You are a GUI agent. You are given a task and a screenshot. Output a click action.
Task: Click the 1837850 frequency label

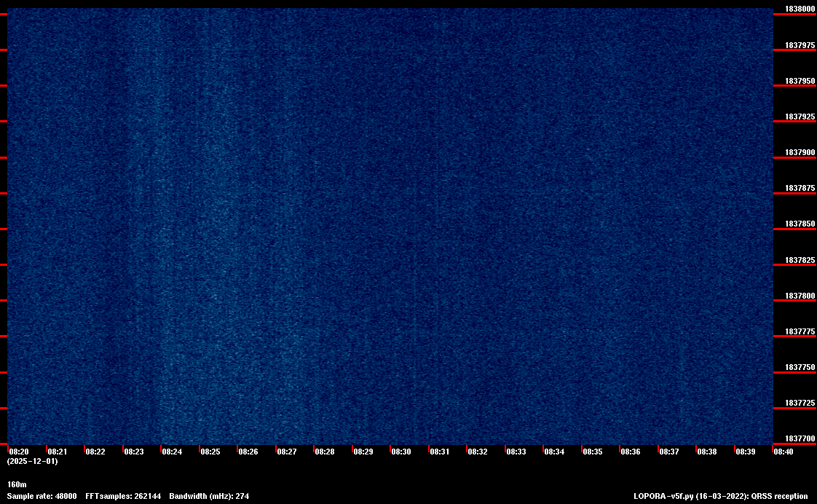click(800, 224)
